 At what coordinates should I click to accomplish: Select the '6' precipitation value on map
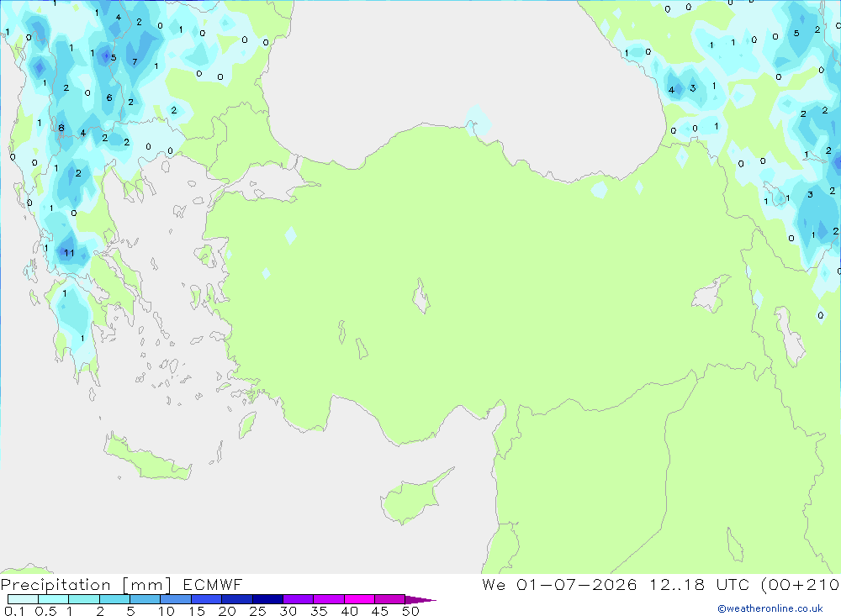108,97
